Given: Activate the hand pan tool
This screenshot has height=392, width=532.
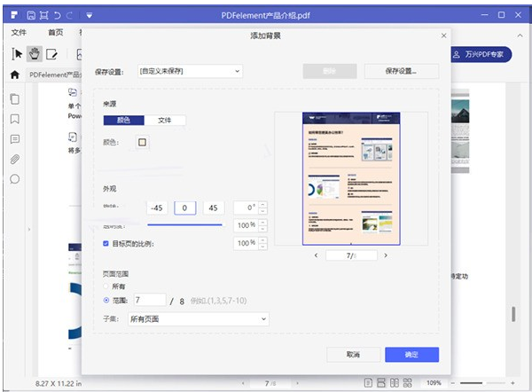Looking at the screenshot, I should point(35,54).
